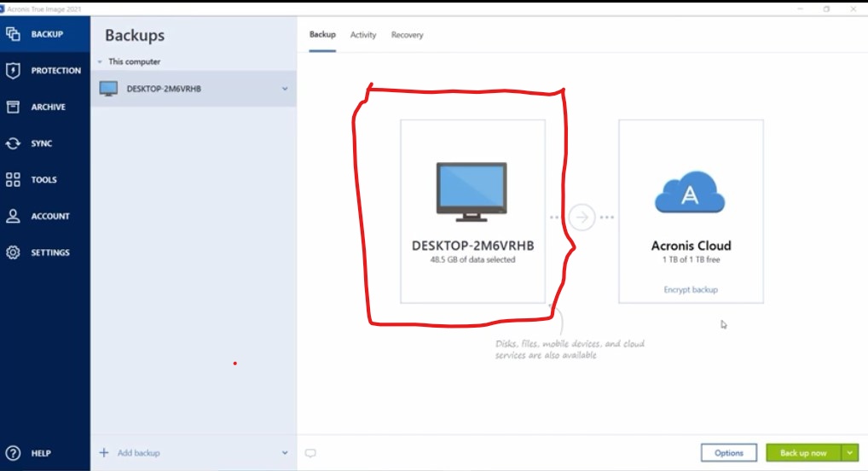This screenshot has width=868, height=471.
Task: Maximize the Acronis True Image window
Action: pos(826,9)
